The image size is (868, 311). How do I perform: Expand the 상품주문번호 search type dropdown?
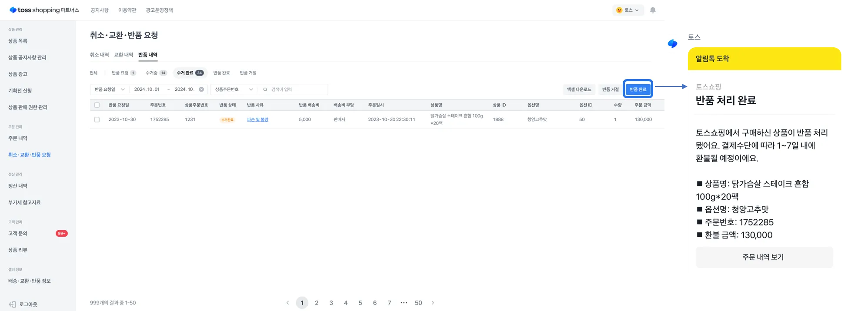[234, 89]
